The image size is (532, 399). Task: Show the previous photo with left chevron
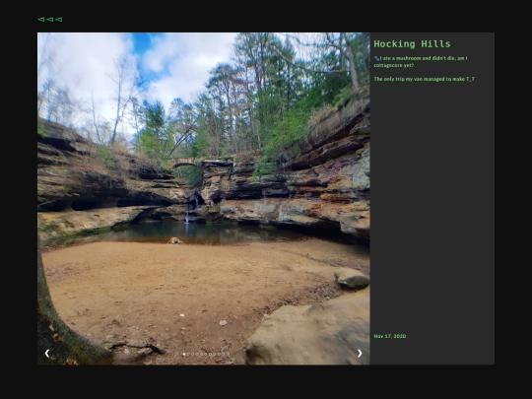pyautogui.click(x=47, y=354)
